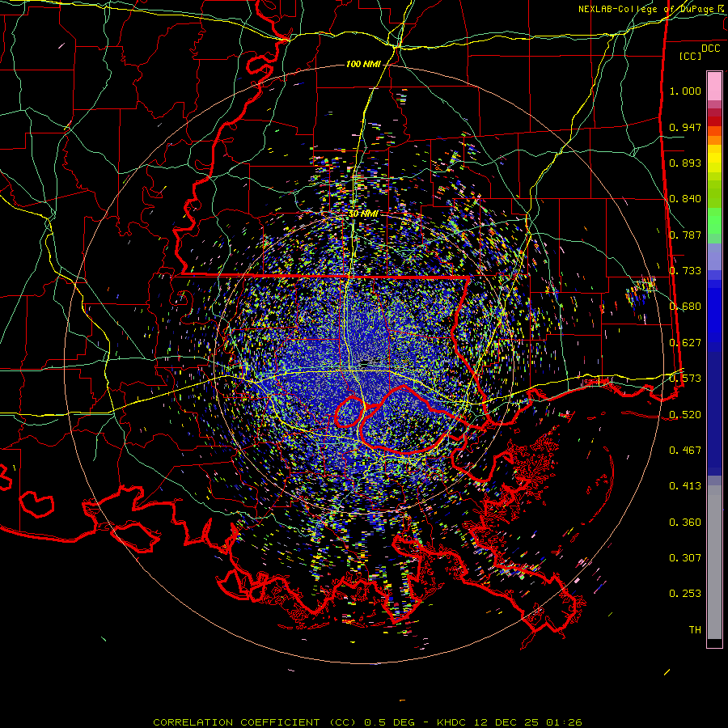This screenshot has height=728, width=728.
Task: Click the 0.787 color scale value
Action: (x=685, y=235)
